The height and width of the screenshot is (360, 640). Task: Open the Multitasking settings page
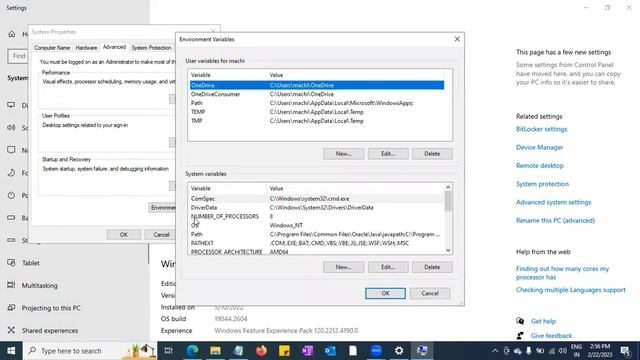[40, 285]
